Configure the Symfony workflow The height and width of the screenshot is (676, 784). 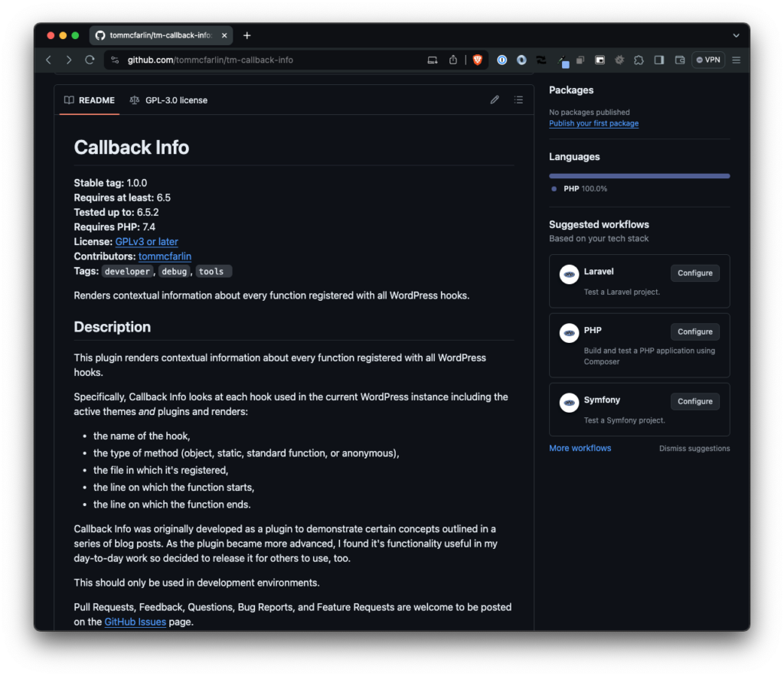click(694, 401)
